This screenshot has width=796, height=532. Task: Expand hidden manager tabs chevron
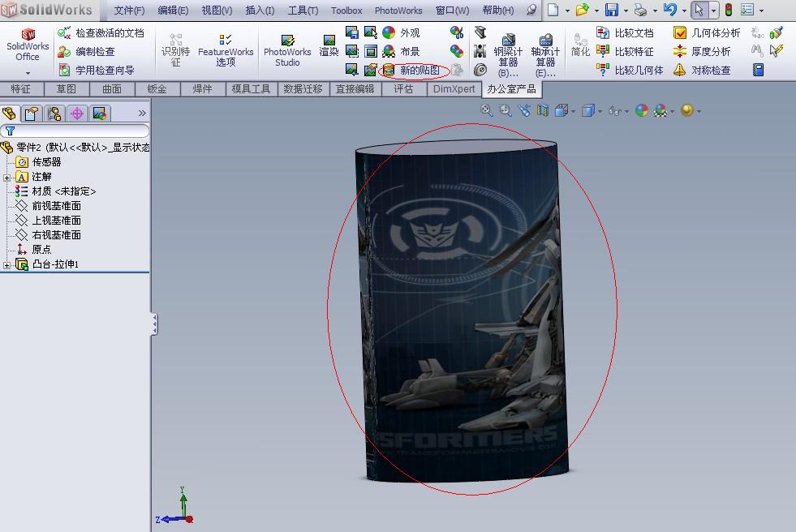point(142,113)
